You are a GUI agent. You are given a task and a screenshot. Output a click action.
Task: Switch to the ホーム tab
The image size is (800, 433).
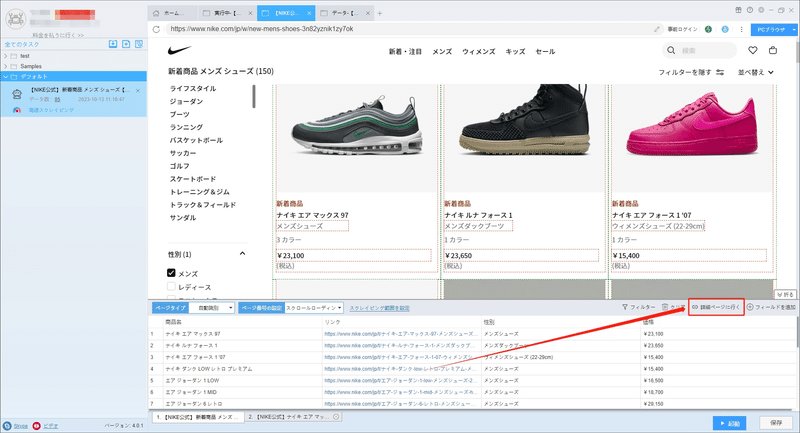[172, 13]
